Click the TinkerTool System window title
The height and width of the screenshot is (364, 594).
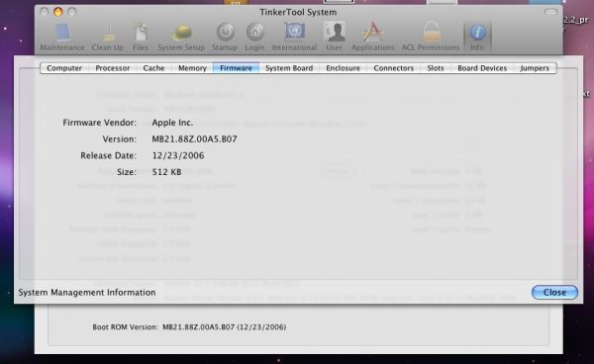pos(298,12)
